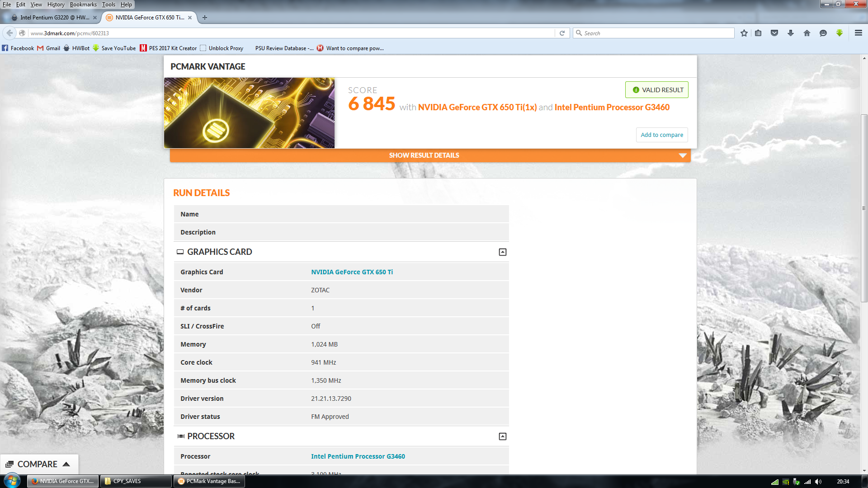This screenshot has width=868, height=488.
Task: Click the Pocket save icon
Action: 774,33
